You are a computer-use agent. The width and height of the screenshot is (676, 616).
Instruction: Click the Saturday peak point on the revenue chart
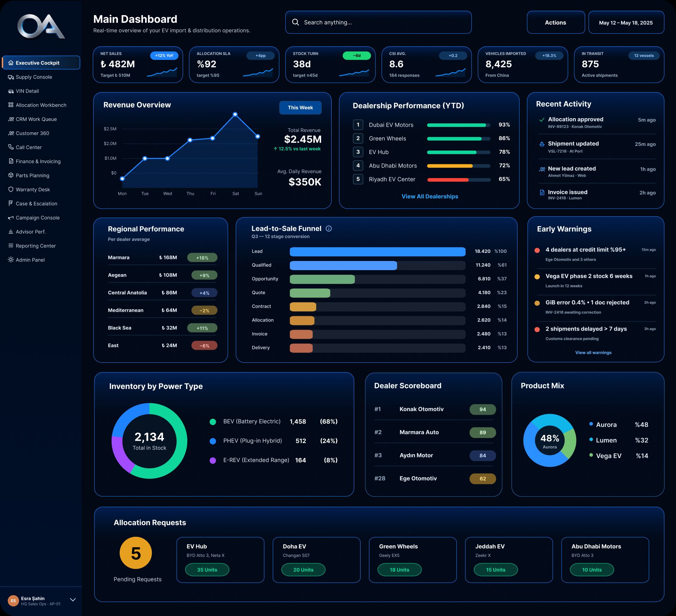pyautogui.click(x=235, y=114)
